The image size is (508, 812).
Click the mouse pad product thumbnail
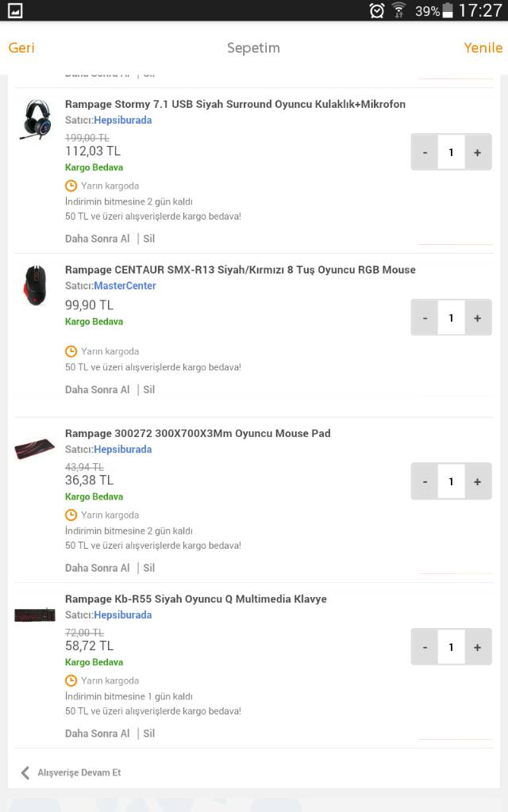35,449
